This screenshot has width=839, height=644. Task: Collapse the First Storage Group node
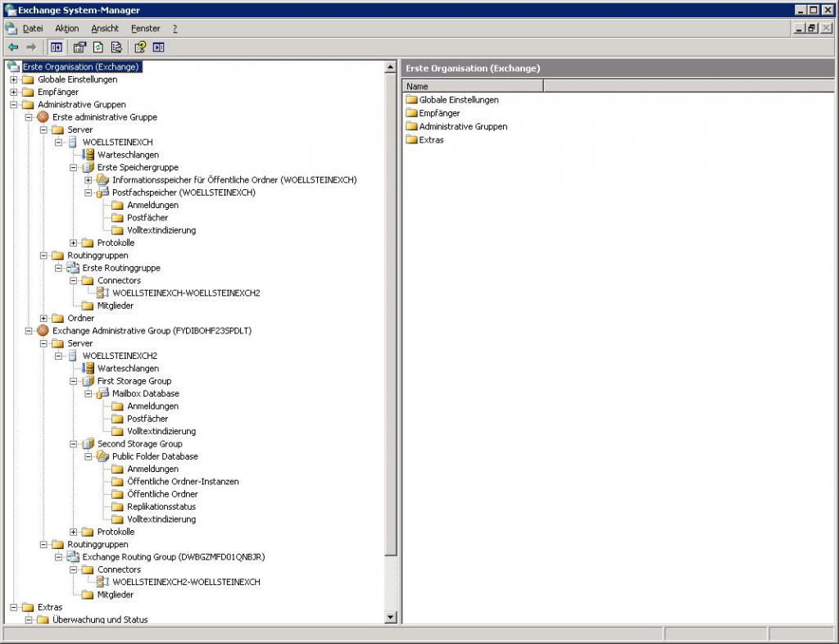click(73, 381)
